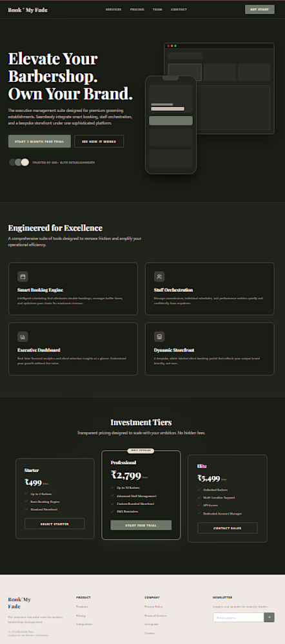Click the Executive Dashboard chart icon
Screen dimensions: 285x644
click(x=23, y=337)
